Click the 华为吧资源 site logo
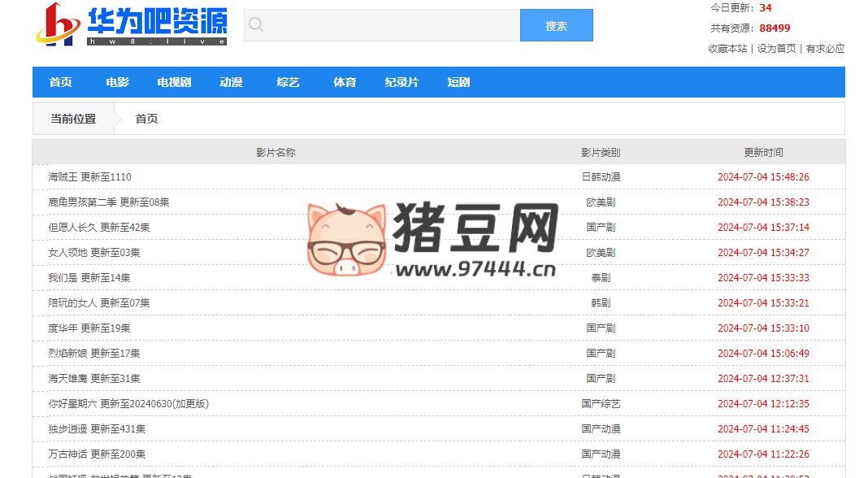The height and width of the screenshot is (478, 868). point(134,25)
